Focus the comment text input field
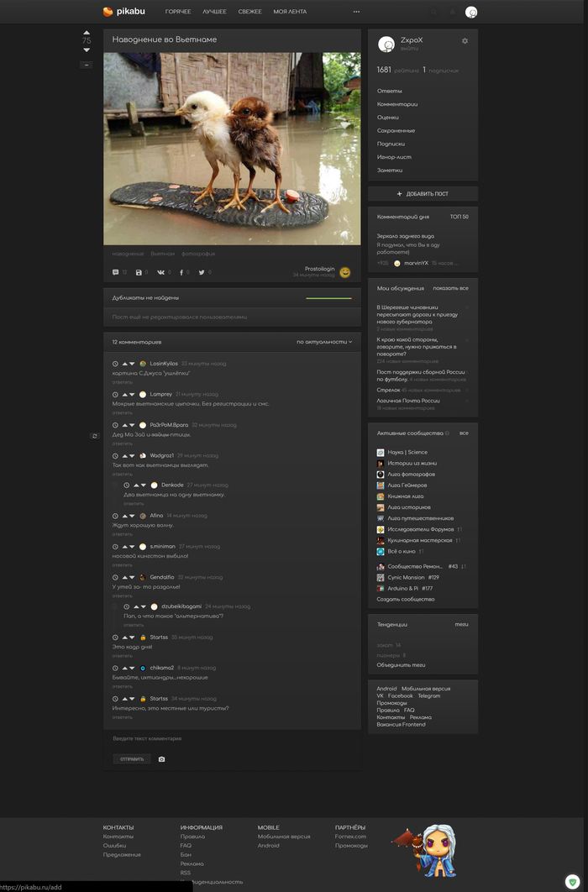This screenshot has height=892, width=588. coord(232,739)
